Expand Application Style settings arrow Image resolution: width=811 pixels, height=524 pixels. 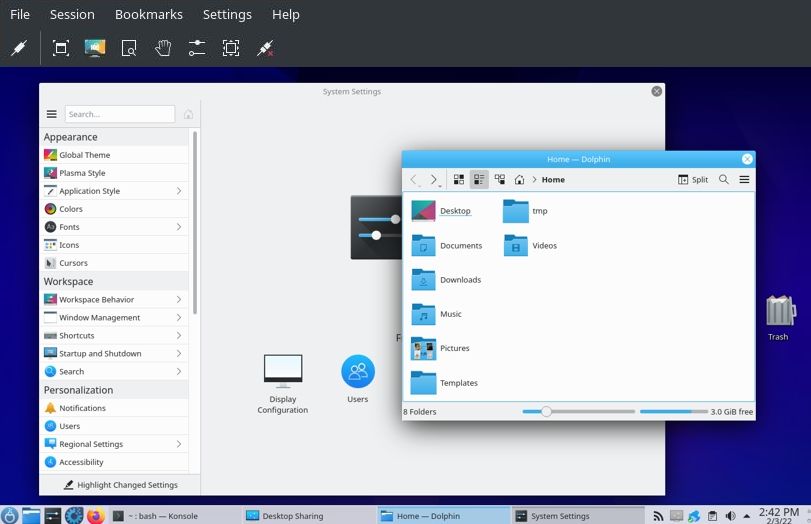click(x=179, y=191)
